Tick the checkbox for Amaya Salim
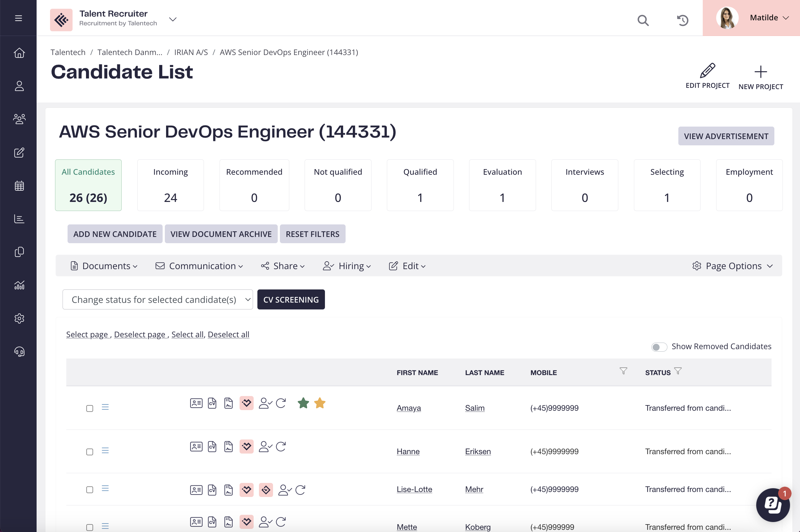 90,408
